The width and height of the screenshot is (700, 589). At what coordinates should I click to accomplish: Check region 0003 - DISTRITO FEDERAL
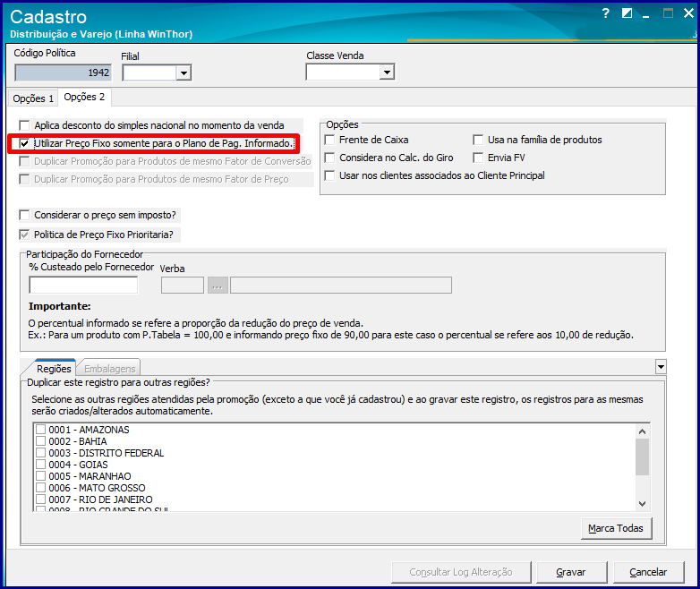pos(40,453)
